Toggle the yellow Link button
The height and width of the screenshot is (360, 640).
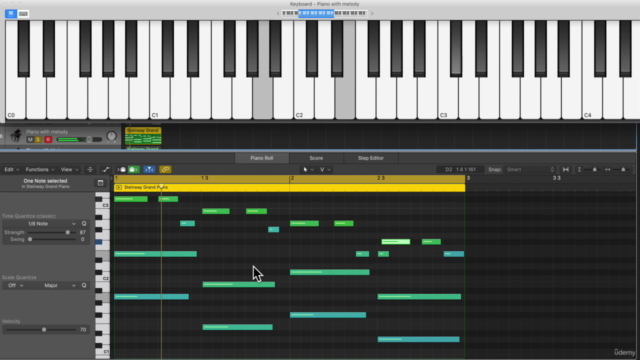point(165,169)
